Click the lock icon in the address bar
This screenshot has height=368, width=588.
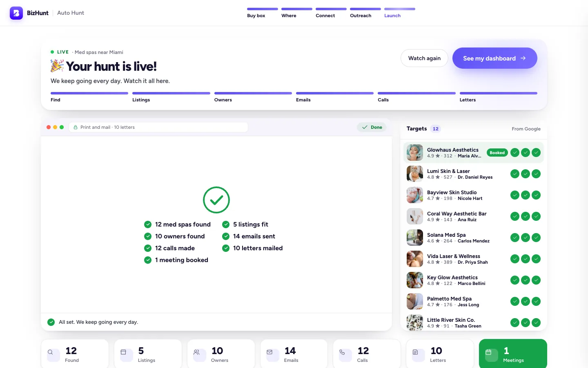click(76, 127)
